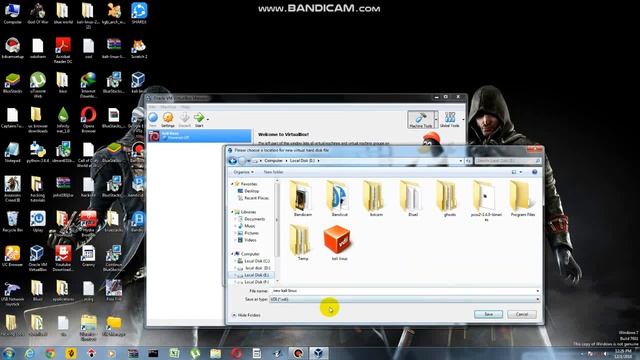Collapse the Computer tree node
The width and height of the screenshot is (640, 360).
233,254
